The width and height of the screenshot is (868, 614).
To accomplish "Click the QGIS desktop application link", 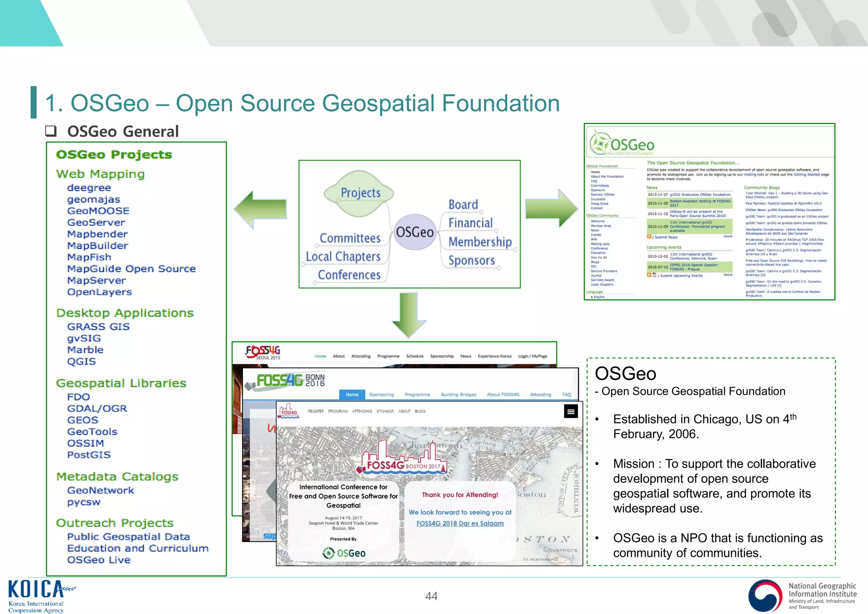I will pos(81,362).
